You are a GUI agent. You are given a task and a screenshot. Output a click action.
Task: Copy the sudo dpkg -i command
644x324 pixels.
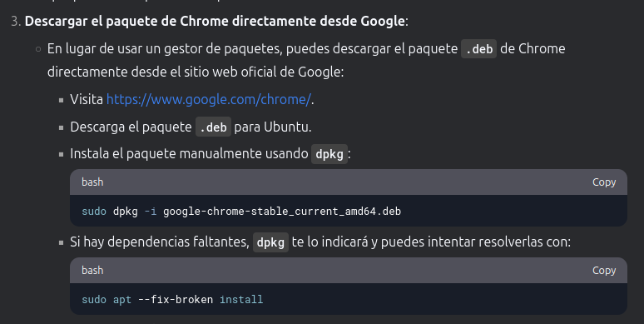click(604, 182)
